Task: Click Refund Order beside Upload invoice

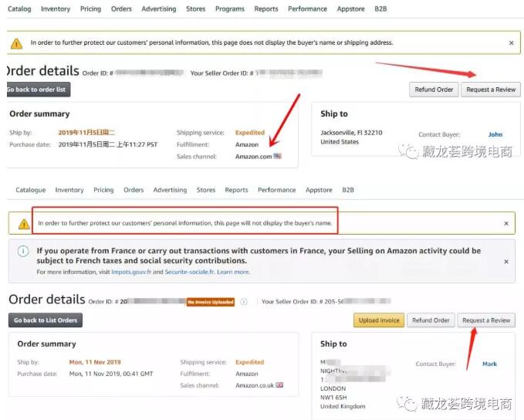Action: click(431, 320)
